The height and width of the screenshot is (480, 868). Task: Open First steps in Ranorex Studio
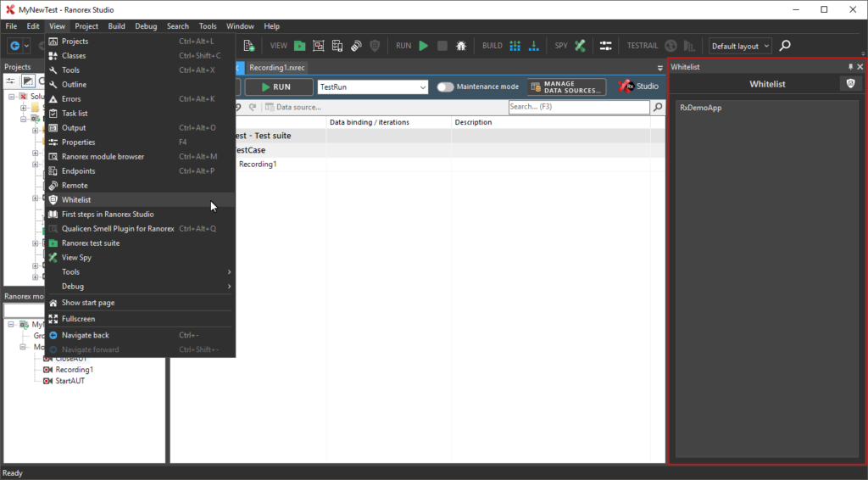click(140, 214)
